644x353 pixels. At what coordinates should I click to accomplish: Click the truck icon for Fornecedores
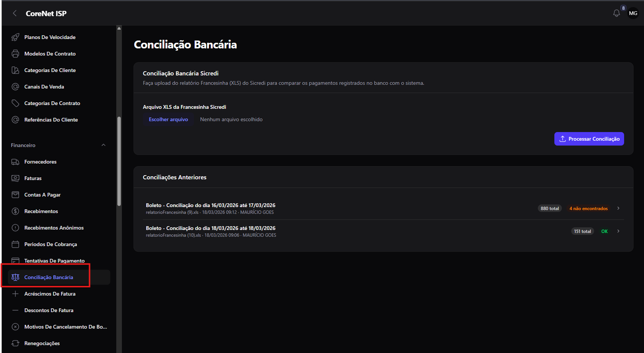coord(15,162)
